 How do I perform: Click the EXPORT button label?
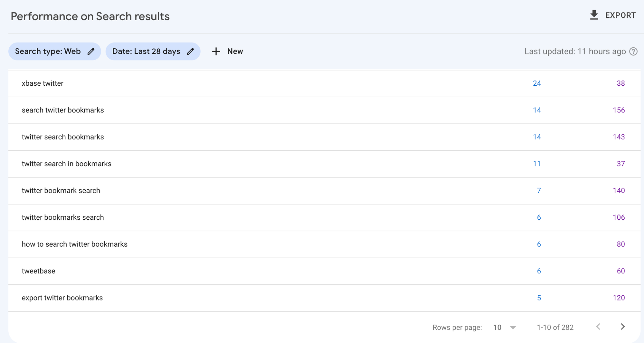pyautogui.click(x=620, y=15)
